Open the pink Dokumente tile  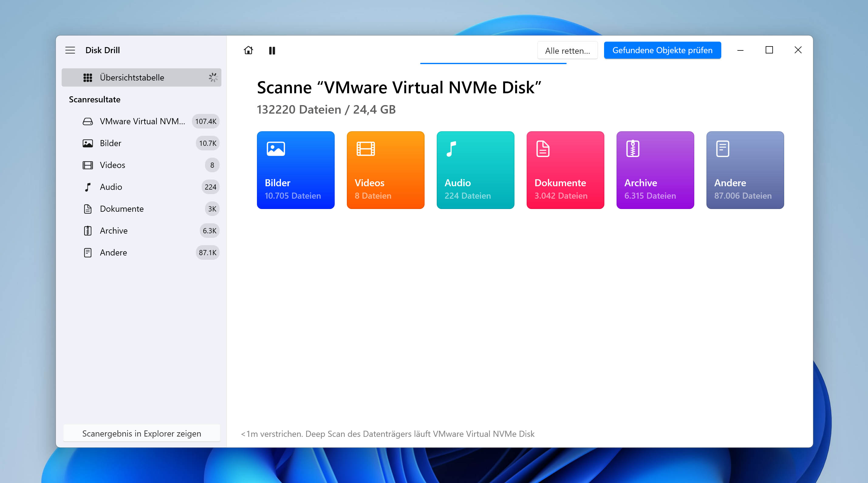(x=566, y=170)
